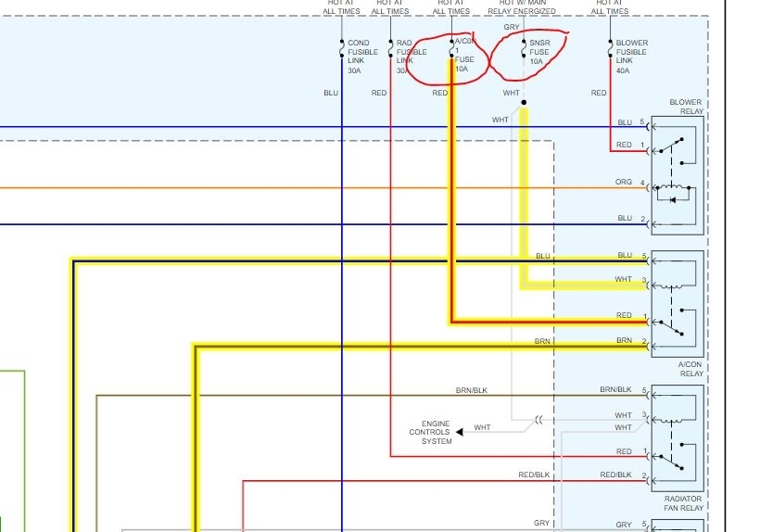760x532 pixels.
Task: Click the COND fusible link fuse symbol
Action: click(x=342, y=49)
